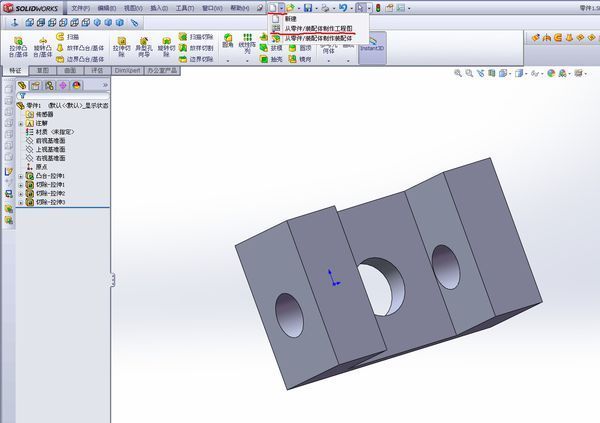Viewport: 600px width, 423px height.
Task: Open the 编辑(E) menu
Action: coord(106,8)
